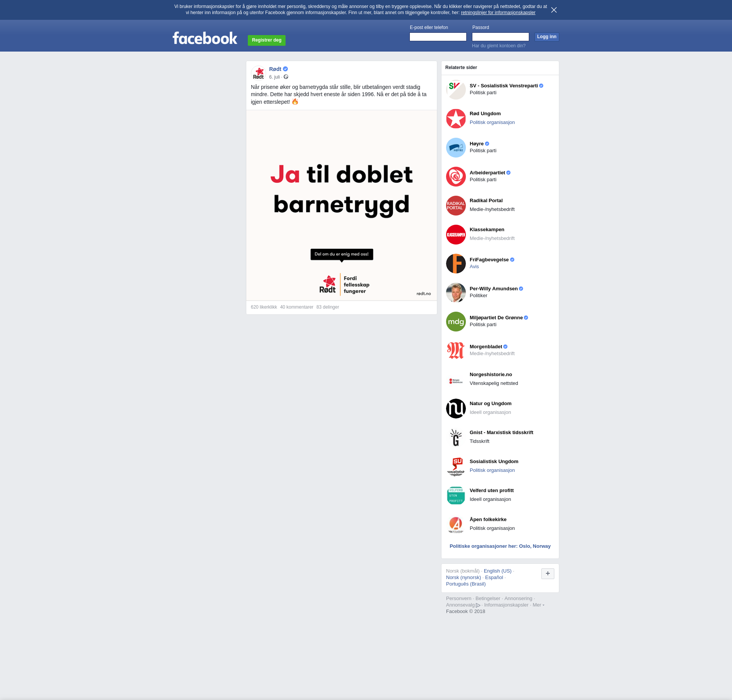Open Miljøpartiet De Grønne mdg logo
Screen dimensions: 732x700
pos(456,322)
